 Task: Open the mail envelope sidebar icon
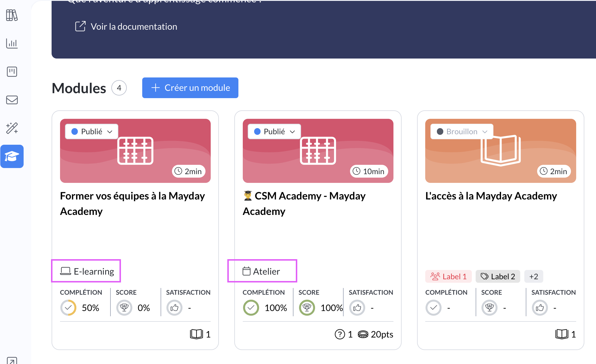(x=12, y=100)
